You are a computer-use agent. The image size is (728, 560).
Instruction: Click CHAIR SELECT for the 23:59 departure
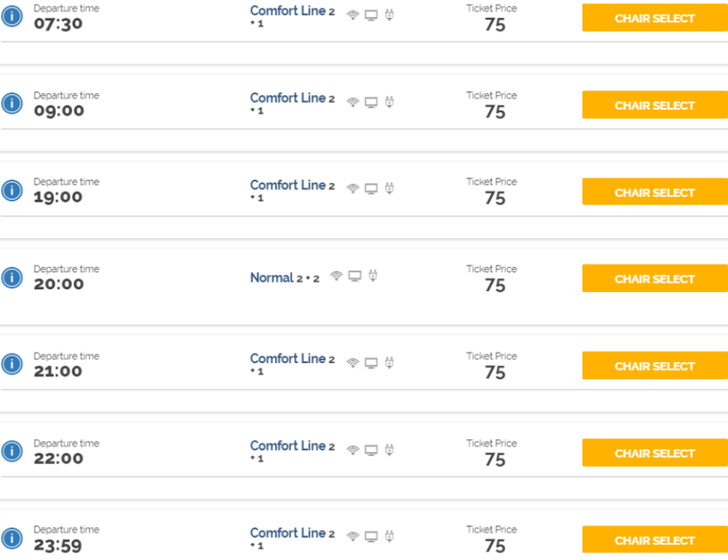654,540
